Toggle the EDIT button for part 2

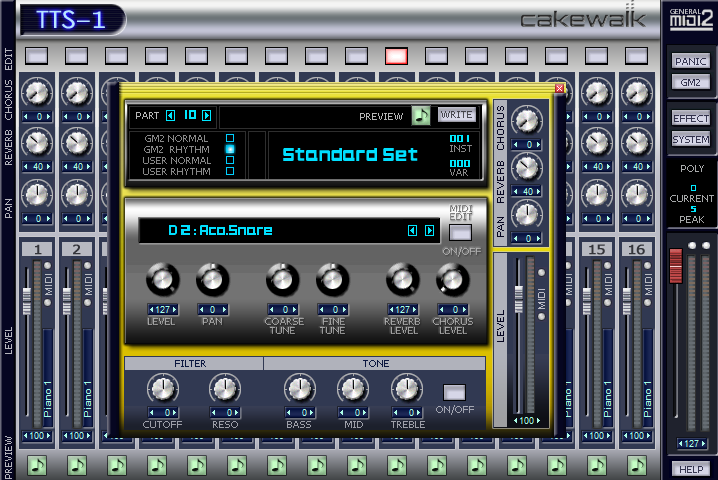click(76, 56)
